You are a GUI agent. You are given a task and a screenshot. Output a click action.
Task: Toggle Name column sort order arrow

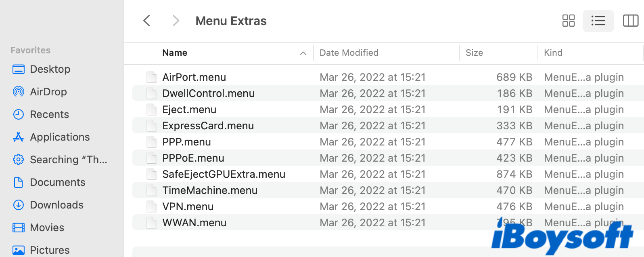303,53
